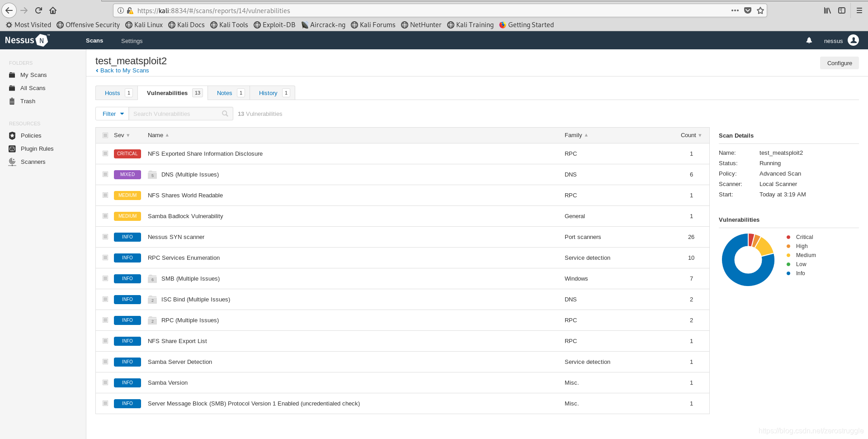
Task: Follow the Back to My Scans link
Action: click(x=122, y=71)
